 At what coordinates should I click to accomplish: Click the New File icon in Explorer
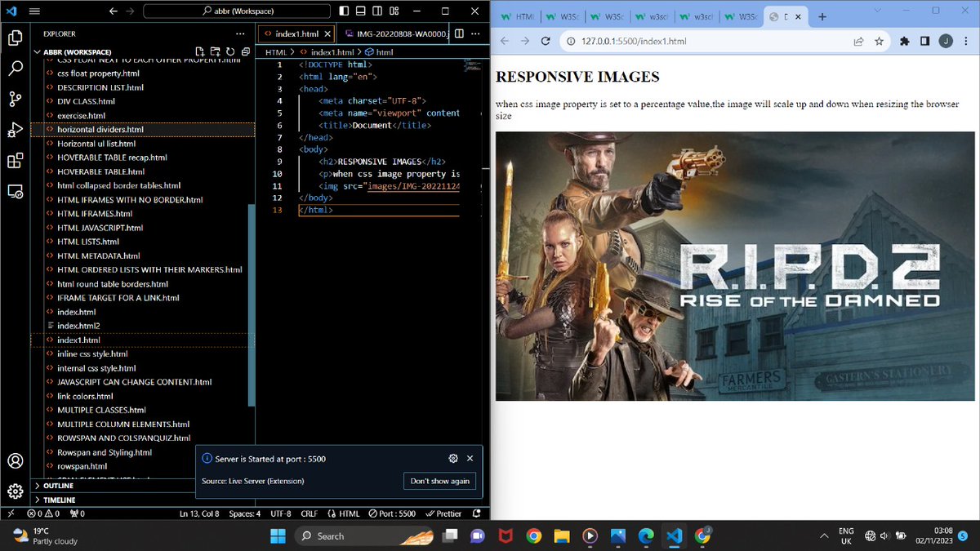pyautogui.click(x=200, y=51)
